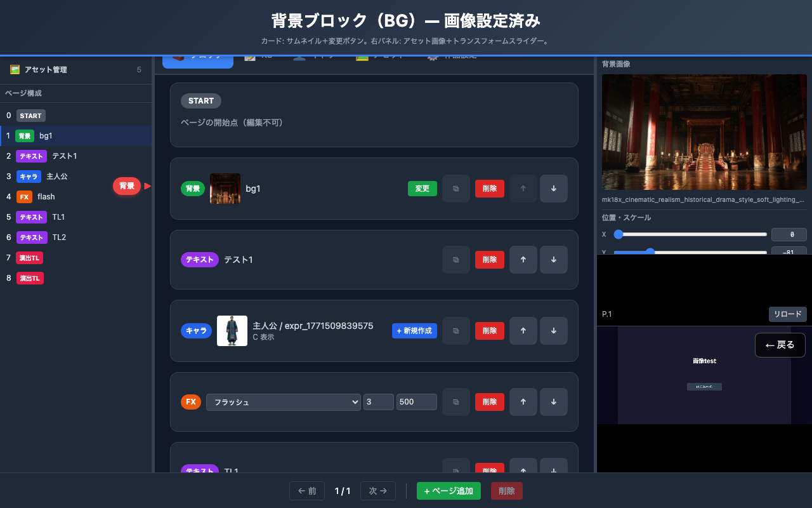Click the P.1 label in preview

pos(607,314)
